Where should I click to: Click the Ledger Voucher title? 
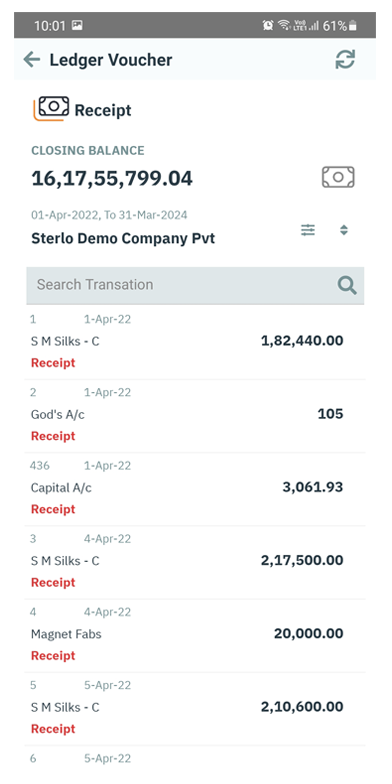pos(110,60)
